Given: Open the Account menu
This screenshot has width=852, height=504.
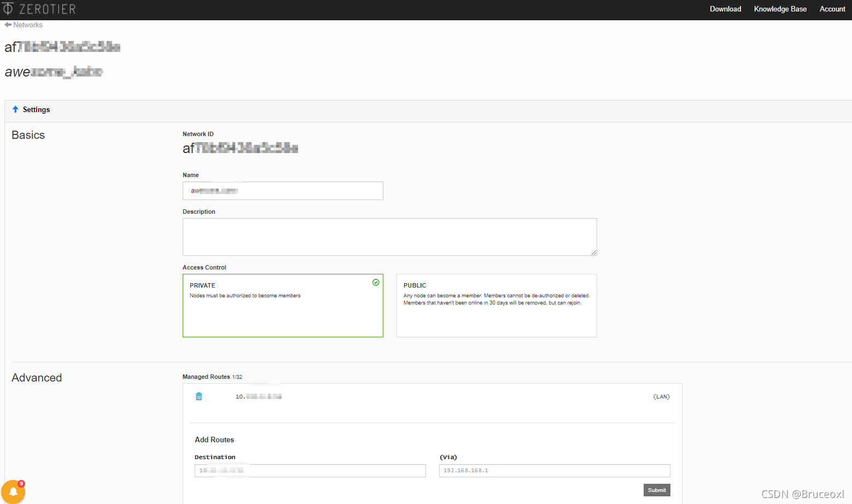Looking at the screenshot, I should coord(832,9).
